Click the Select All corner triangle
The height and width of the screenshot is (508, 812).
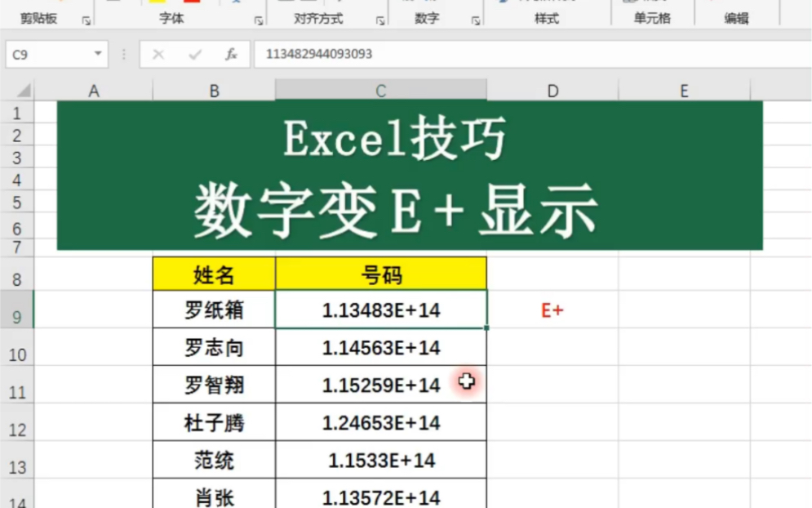[x=24, y=91]
